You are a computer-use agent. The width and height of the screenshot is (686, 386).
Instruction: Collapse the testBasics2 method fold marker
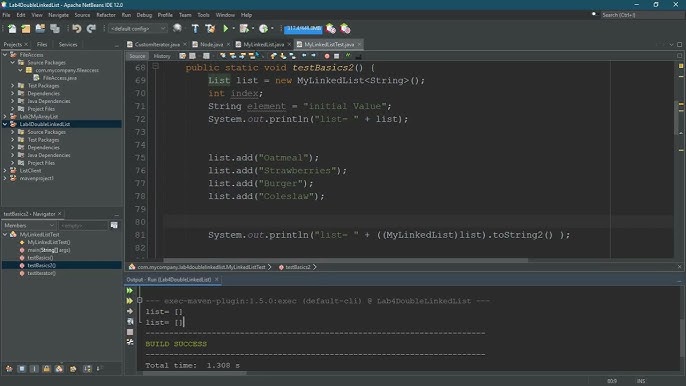[x=155, y=67]
